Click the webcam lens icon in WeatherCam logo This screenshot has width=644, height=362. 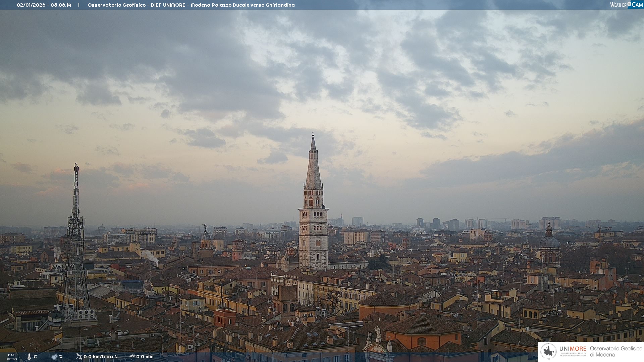coord(629,4)
